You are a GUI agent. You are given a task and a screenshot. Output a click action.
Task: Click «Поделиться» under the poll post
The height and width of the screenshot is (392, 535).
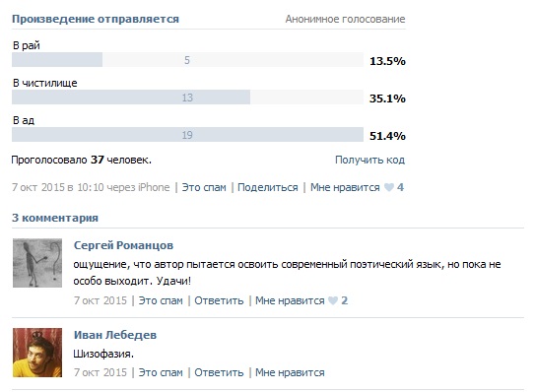pyautogui.click(x=268, y=187)
